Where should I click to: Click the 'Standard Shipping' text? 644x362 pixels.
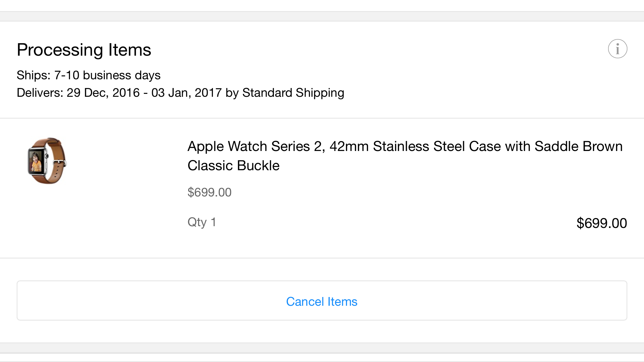pos(293,93)
